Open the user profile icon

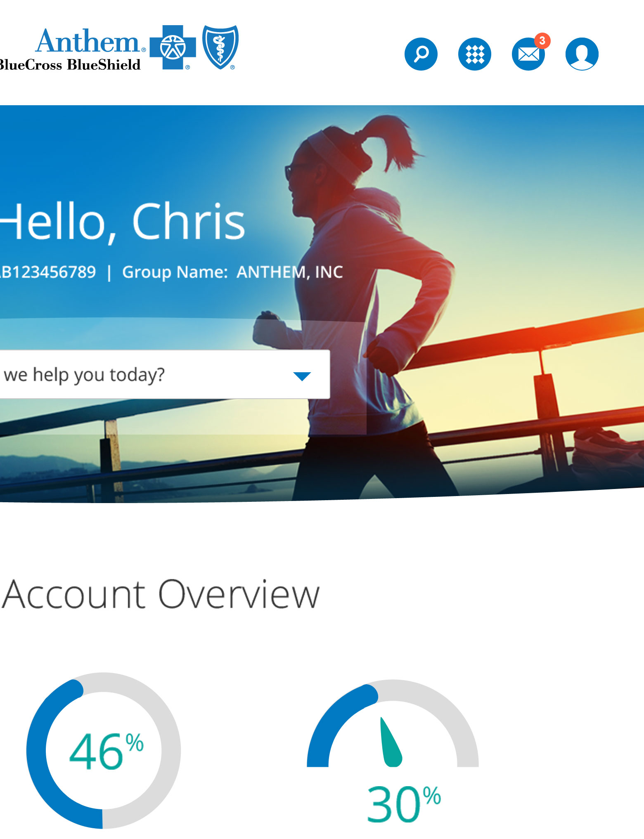click(x=582, y=54)
